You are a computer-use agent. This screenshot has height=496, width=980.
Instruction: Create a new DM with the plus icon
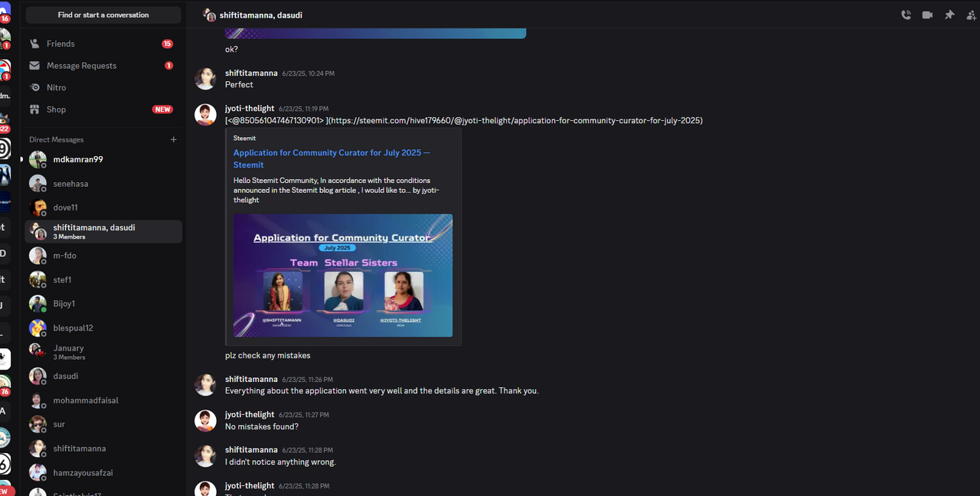(x=174, y=139)
